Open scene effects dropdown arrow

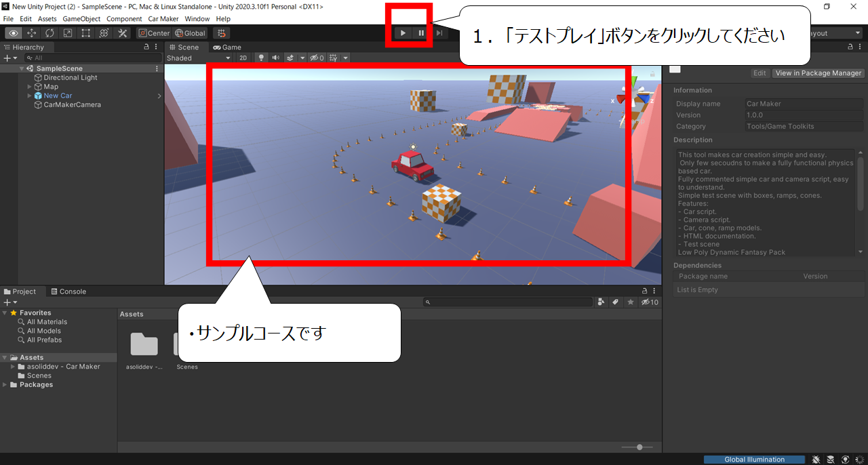click(302, 58)
